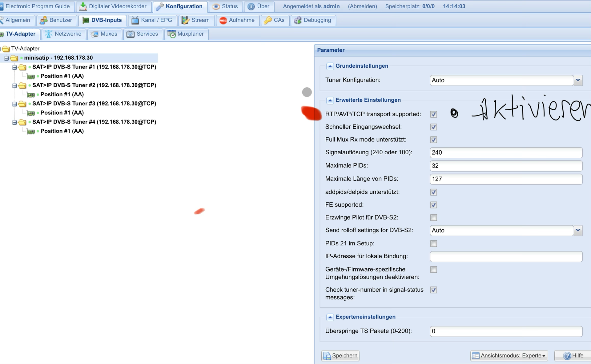Screen dimensions: 591x364
Task: Open the Kanal / EPG tab
Action: point(152,20)
